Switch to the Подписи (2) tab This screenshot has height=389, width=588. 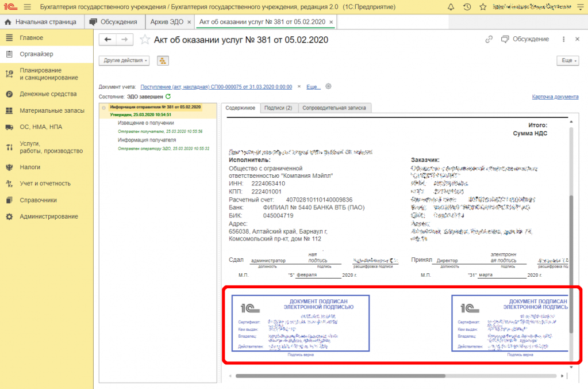coord(279,108)
